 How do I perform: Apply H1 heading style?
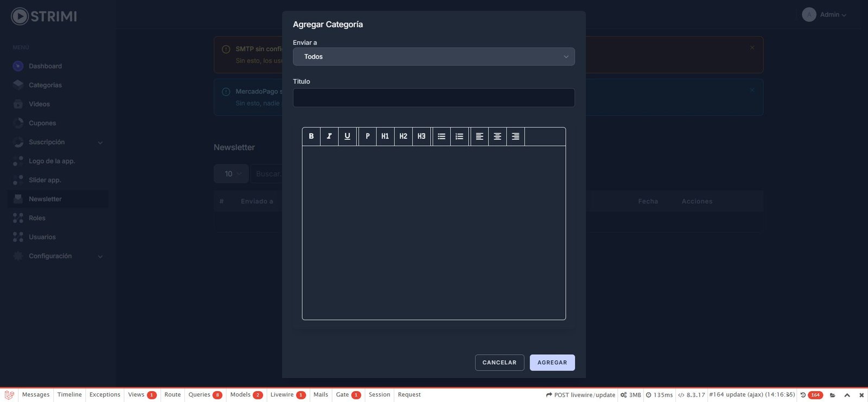(x=385, y=136)
